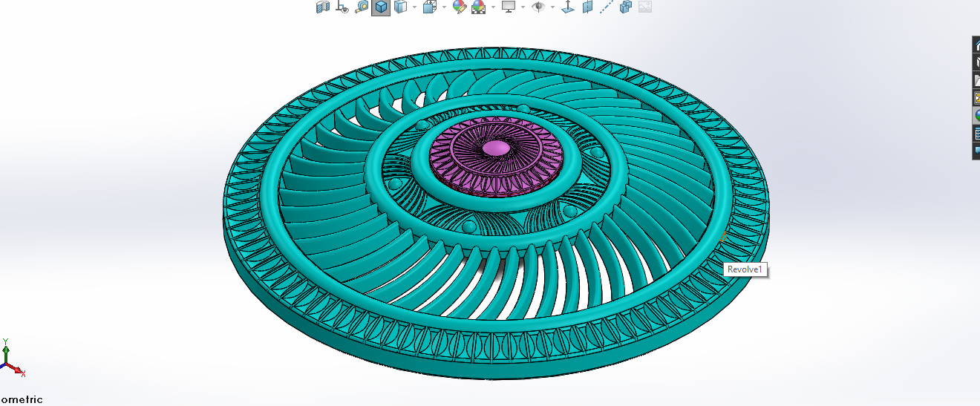Open the Edit Appearance color ball
The width and height of the screenshot is (980, 406).
(x=460, y=7)
